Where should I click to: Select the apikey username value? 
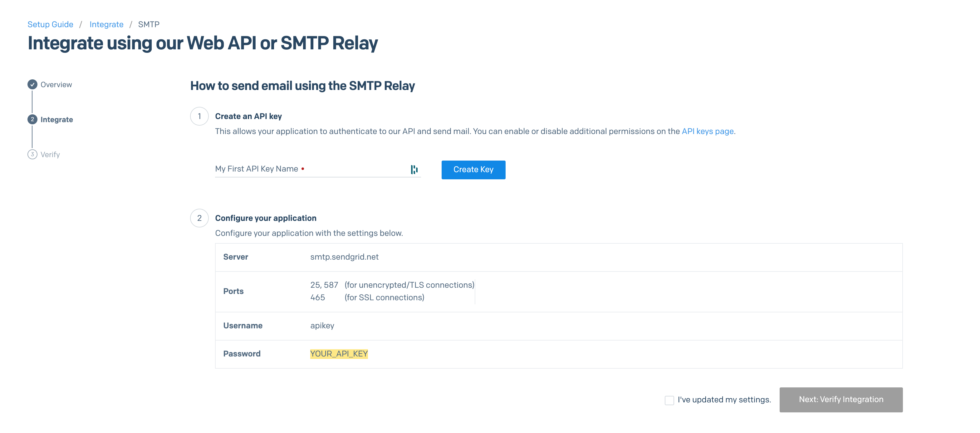(x=322, y=326)
